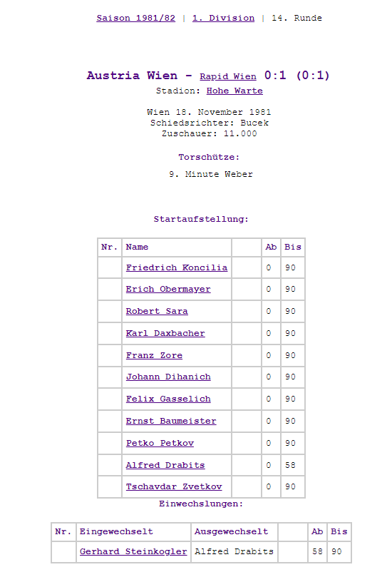Open the Saison 1981/82 link
The height and width of the screenshot is (587, 392).
(136, 18)
